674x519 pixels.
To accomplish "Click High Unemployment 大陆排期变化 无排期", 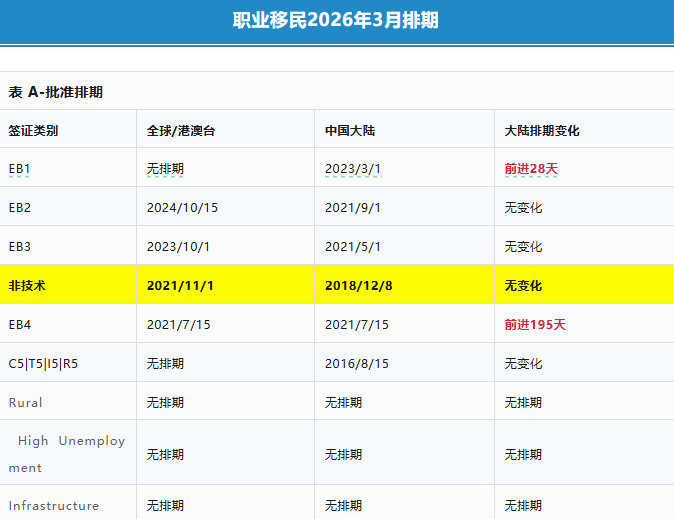I will [523, 455].
